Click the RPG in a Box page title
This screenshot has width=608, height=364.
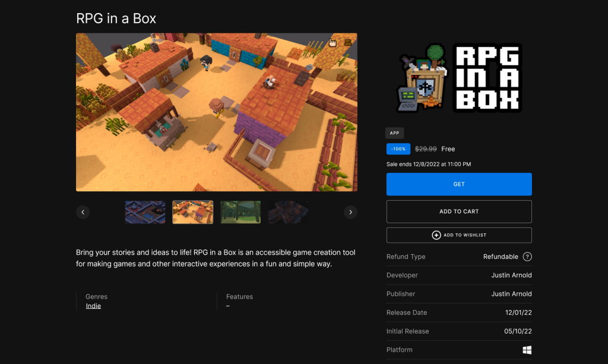pos(116,18)
